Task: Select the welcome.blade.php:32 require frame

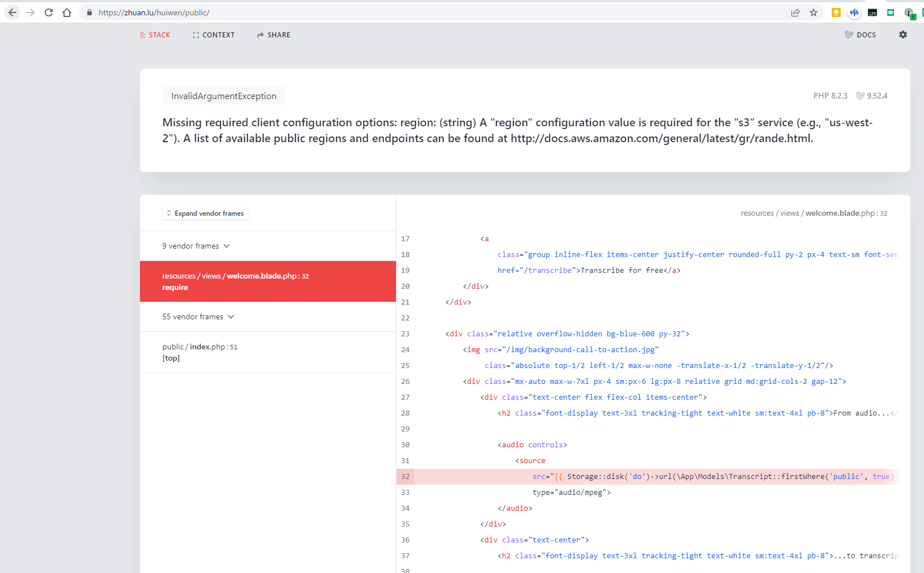Action: 268,281
